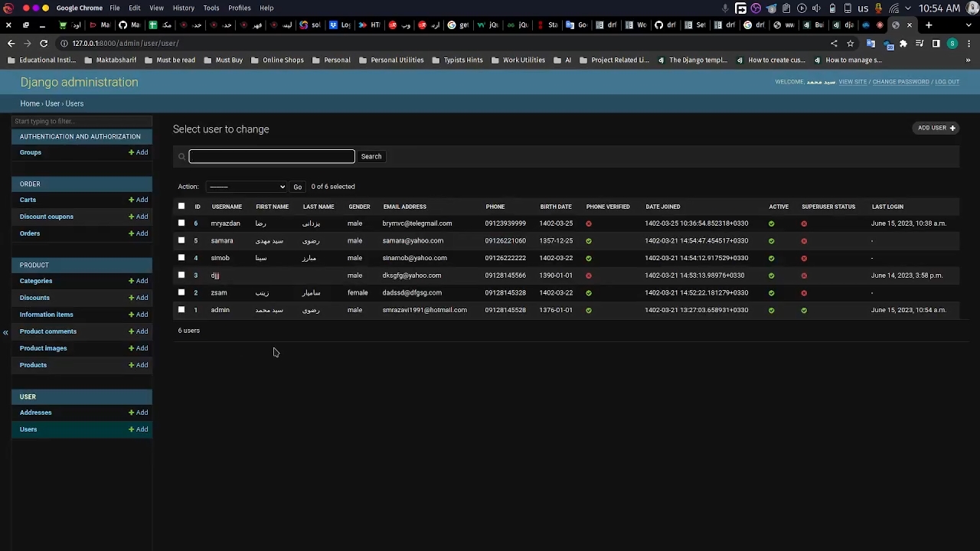Check the checkbox for user admin
The height and width of the screenshot is (551, 980).
point(181,310)
